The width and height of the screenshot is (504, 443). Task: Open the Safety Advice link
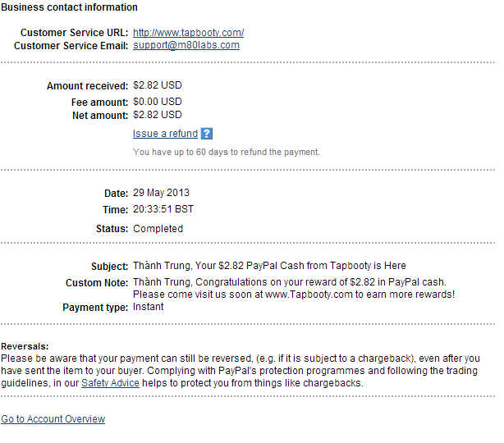(108, 383)
